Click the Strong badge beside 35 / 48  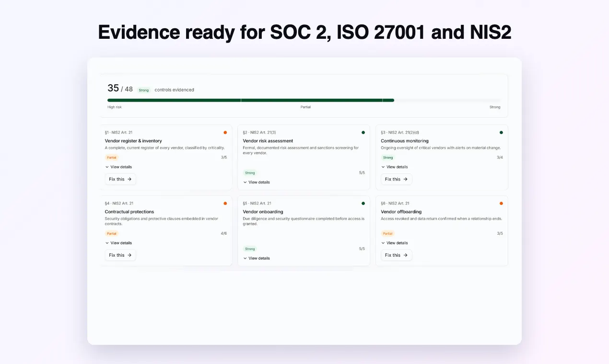[144, 90]
